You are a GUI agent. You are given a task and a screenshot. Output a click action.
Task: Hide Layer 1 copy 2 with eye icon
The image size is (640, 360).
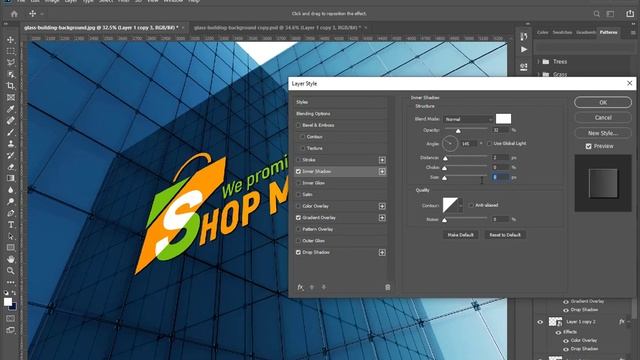point(540,322)
